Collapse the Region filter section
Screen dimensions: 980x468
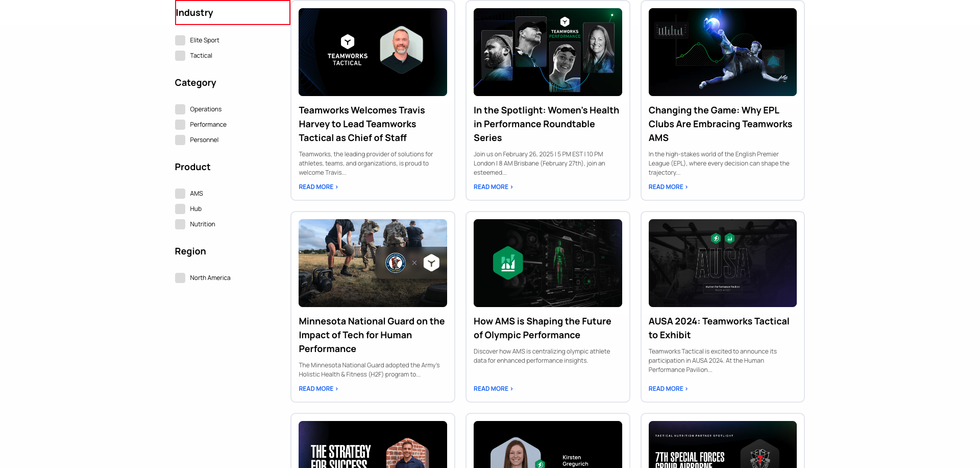tap(190, 251)
